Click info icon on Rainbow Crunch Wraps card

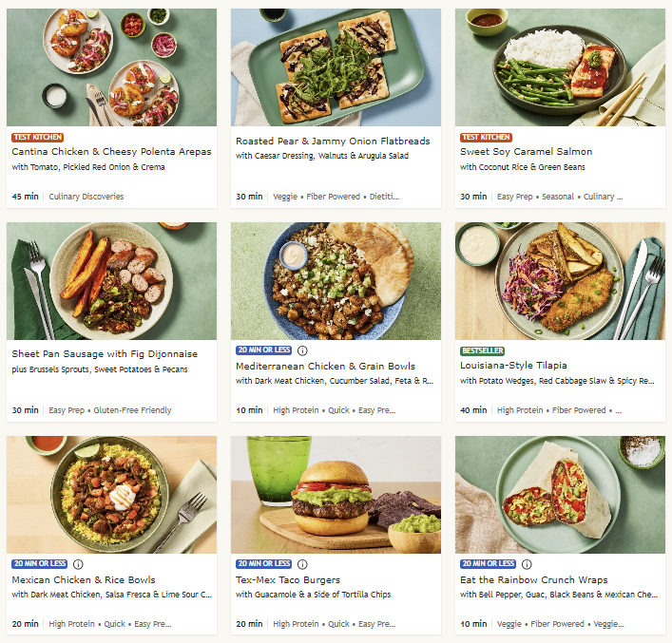[527, 564]
